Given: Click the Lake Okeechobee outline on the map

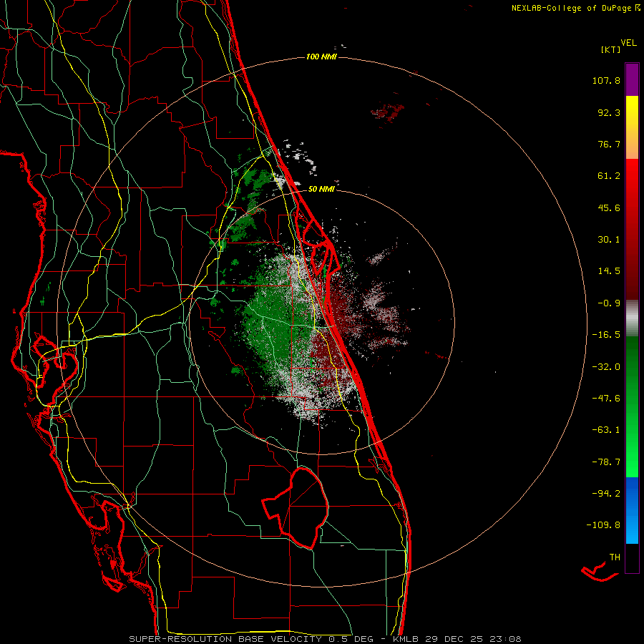Looking at the screenshot, I should click(x=296, y=507).
